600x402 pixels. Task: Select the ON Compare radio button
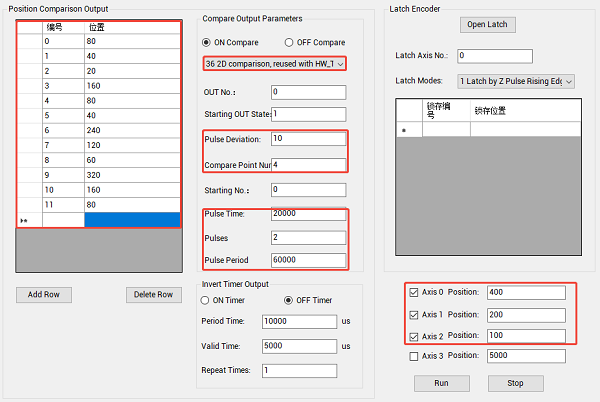pyautogui.click(x=207, y=43)
